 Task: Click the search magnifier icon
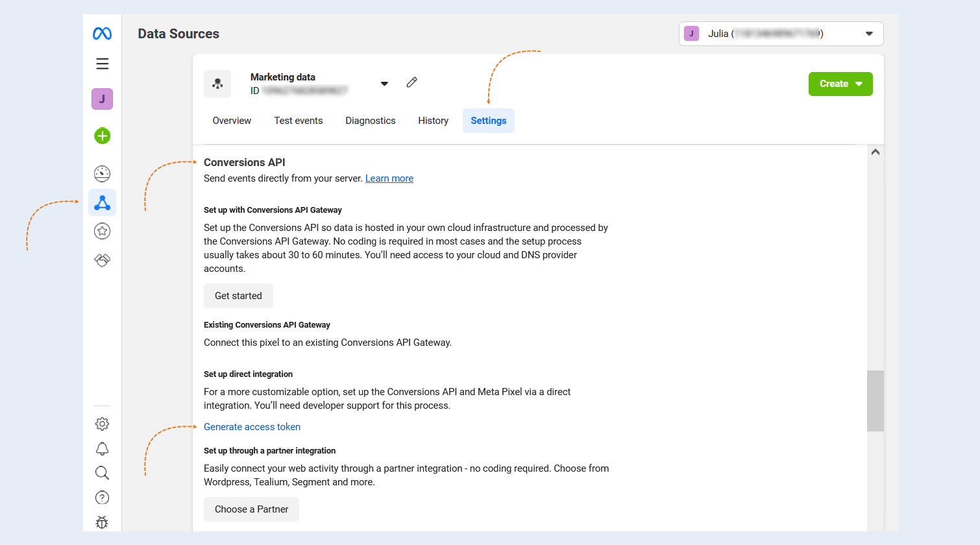(102, 473)
